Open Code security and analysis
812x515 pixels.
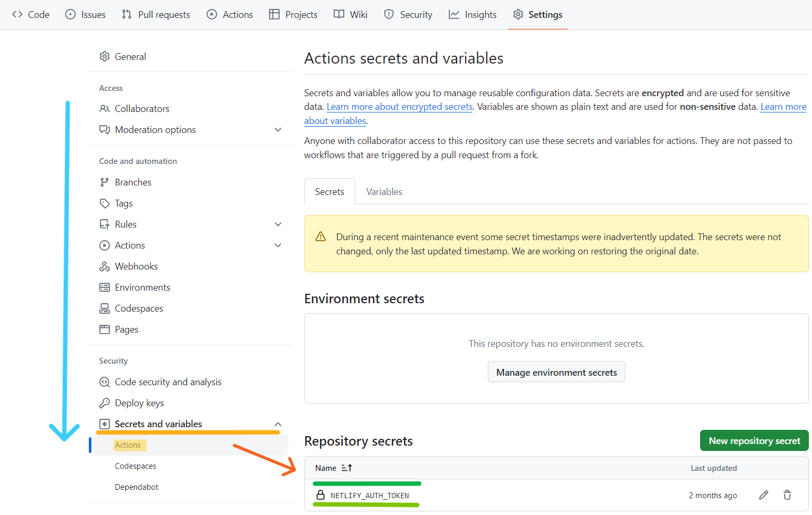click(168, 382)
